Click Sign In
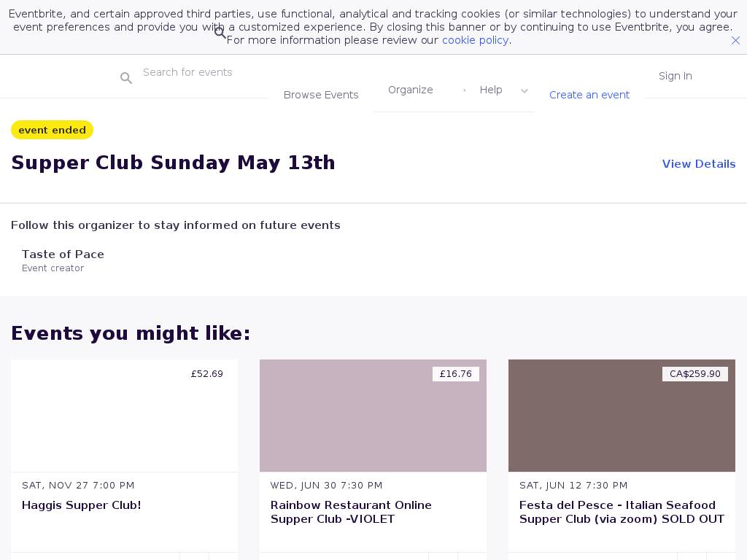The width and height of the screenshot is (747, 560). pos(675,76)
